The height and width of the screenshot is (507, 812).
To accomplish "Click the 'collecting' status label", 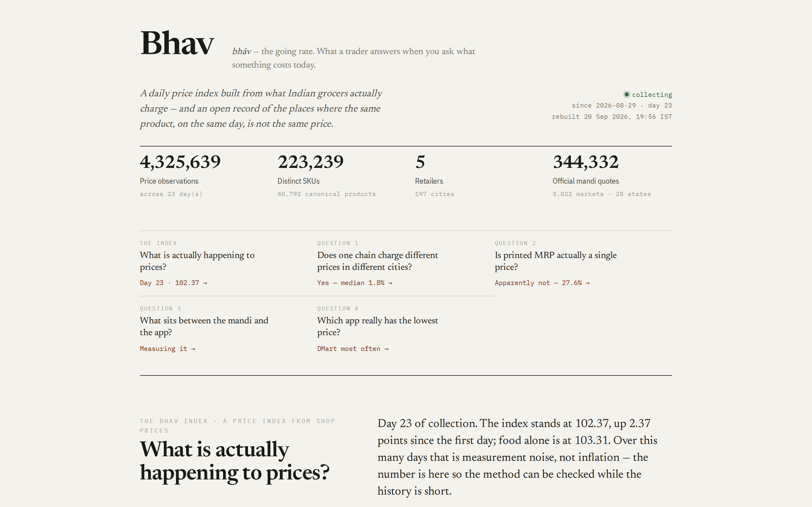I will 652,95.
